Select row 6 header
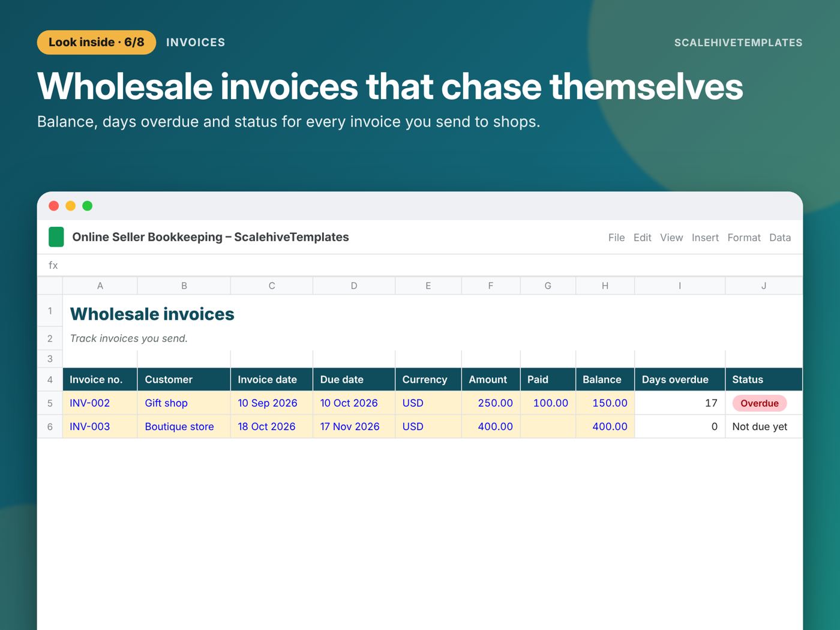 [x=50, y=427]
